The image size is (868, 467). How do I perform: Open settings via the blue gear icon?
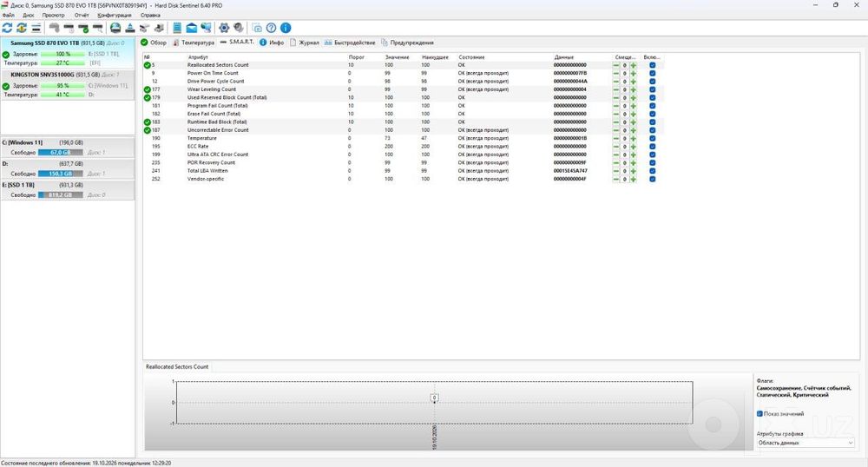point(224,28)
